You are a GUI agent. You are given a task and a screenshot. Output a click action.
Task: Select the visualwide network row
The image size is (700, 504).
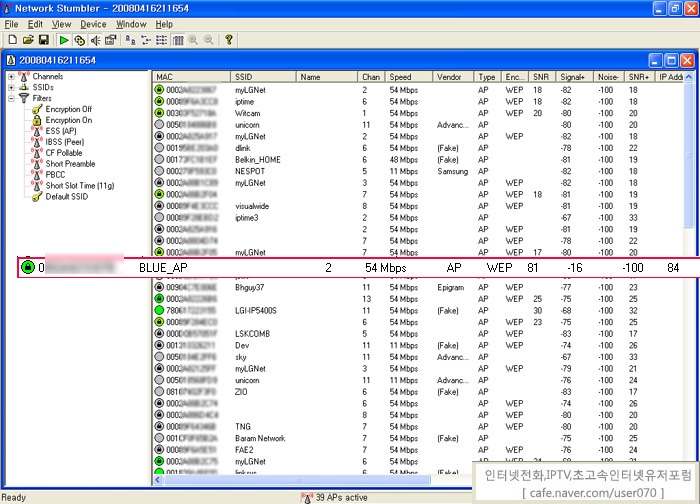pyautogui.click(x=418, y=206)
